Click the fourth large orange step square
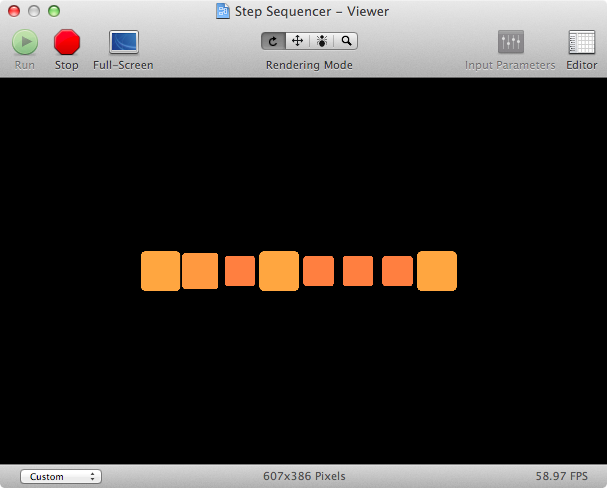The image size is (607, 488). [279, 271]
